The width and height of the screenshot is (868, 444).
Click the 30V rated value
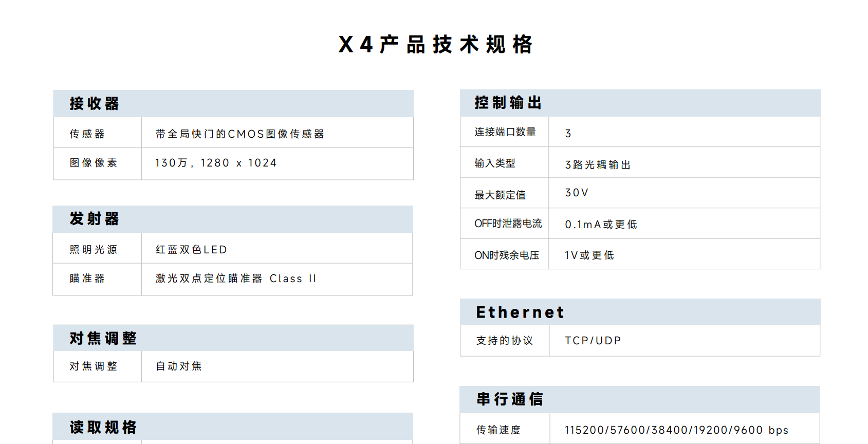click(x=577, y=193)
